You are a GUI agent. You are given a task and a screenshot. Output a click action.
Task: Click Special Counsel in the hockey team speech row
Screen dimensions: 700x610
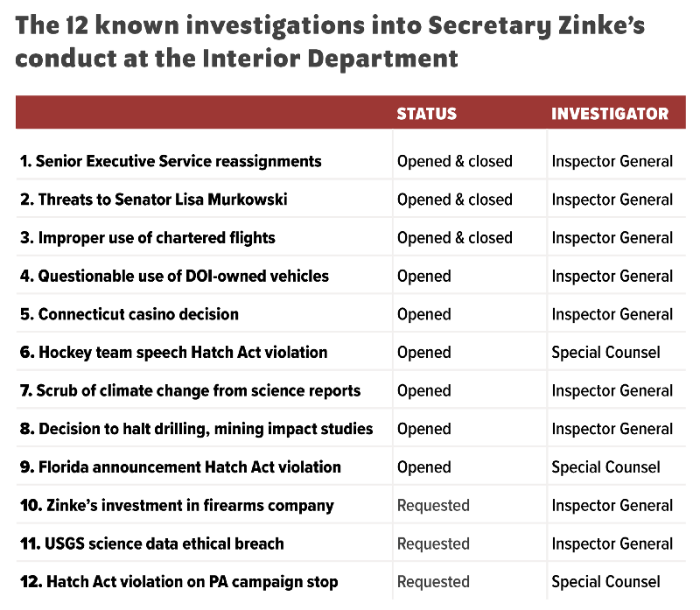pyautogui.click(x=605, y=353)
